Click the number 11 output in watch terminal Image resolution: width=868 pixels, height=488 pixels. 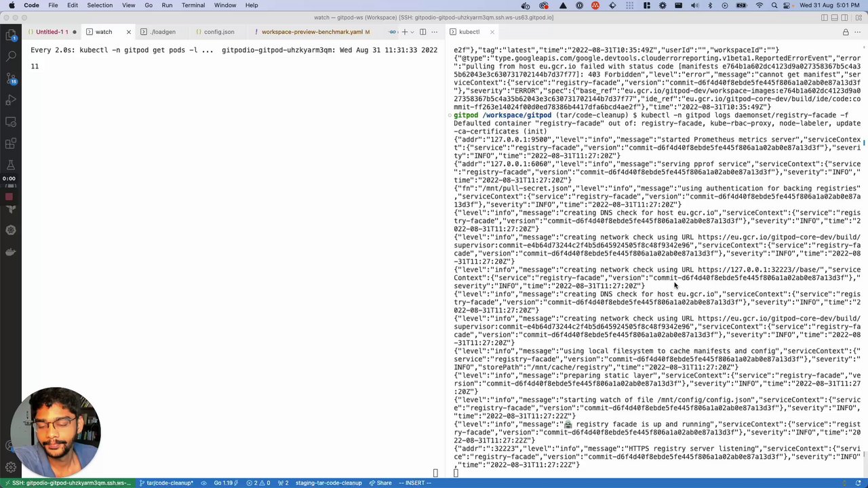pyautogui.click(x=35, y=66)
